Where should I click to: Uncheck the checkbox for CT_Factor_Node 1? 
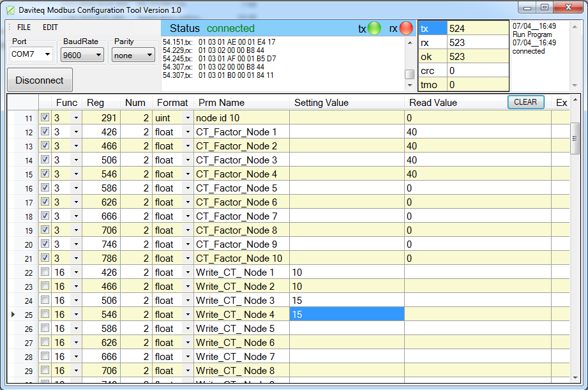45,131
